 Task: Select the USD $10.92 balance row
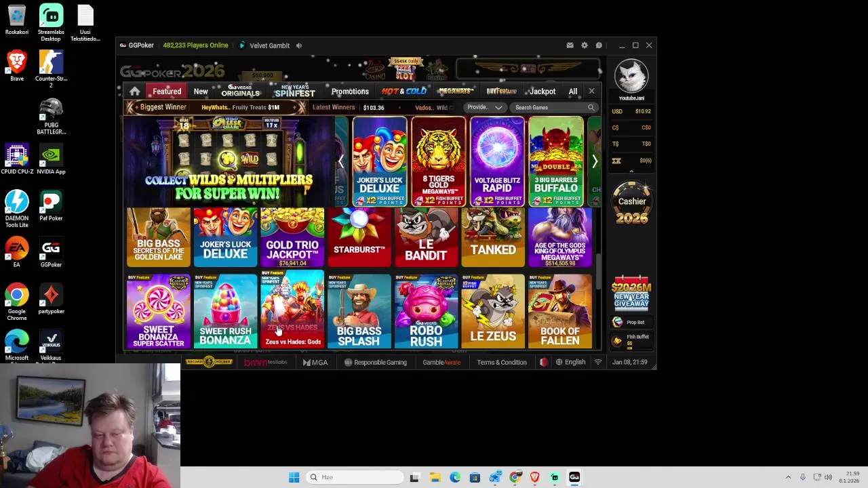631,111
